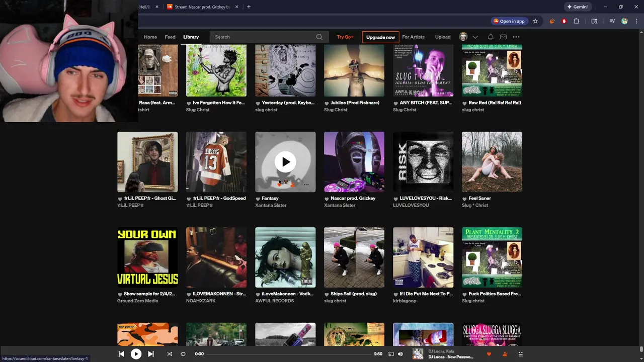This screenshot has width=644, height=362.
Task: Open more options on Fantasy artwork
Action: pos(306,185)
